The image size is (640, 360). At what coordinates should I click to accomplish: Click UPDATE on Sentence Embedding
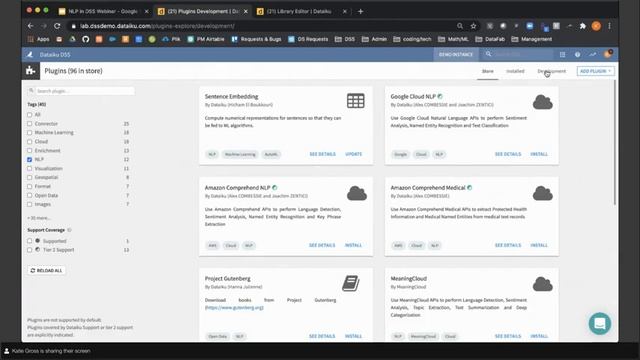[353, 154]
